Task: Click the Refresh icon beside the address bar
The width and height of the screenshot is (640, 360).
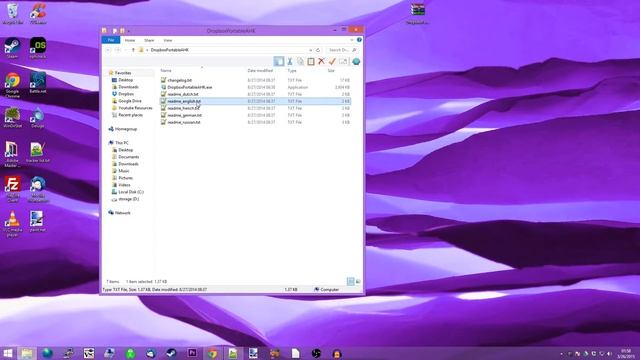Action: (x=318, y=50)
